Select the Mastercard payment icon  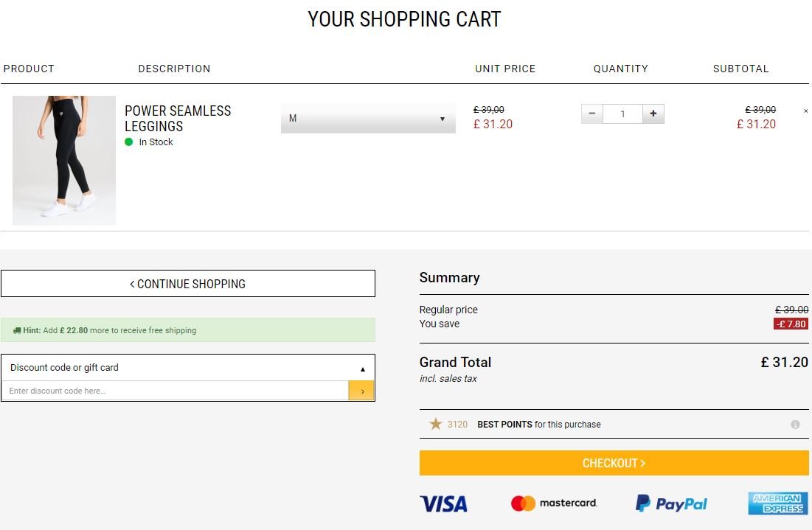click(x=553, y=503)
